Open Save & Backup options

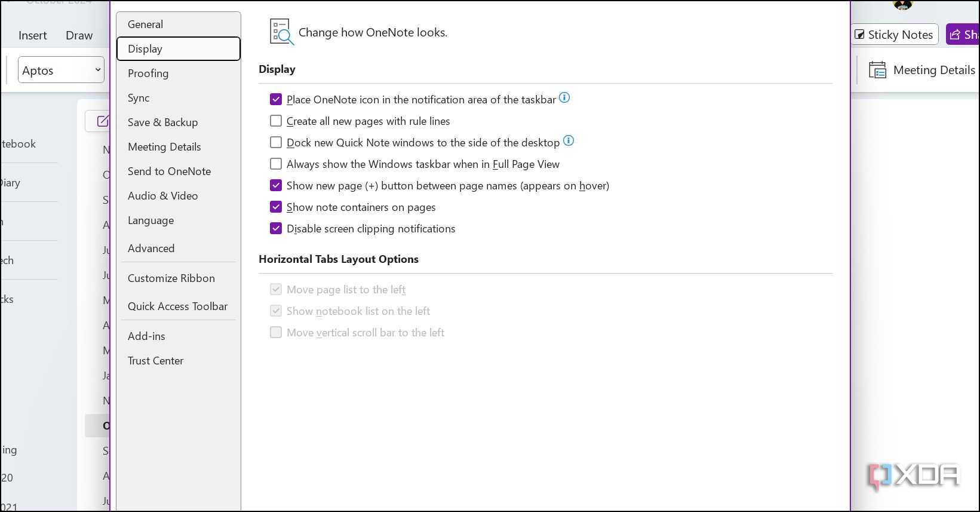(179, 122)
